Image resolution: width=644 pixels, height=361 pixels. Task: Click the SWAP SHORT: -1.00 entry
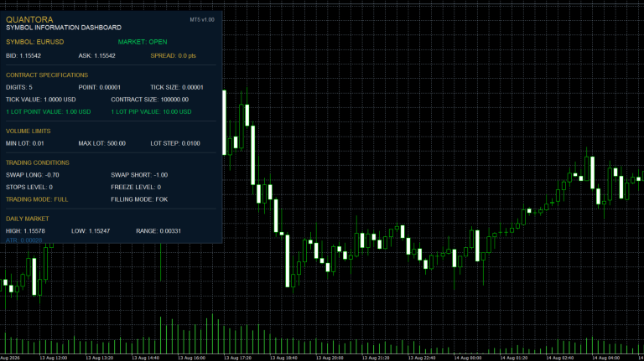139,175
